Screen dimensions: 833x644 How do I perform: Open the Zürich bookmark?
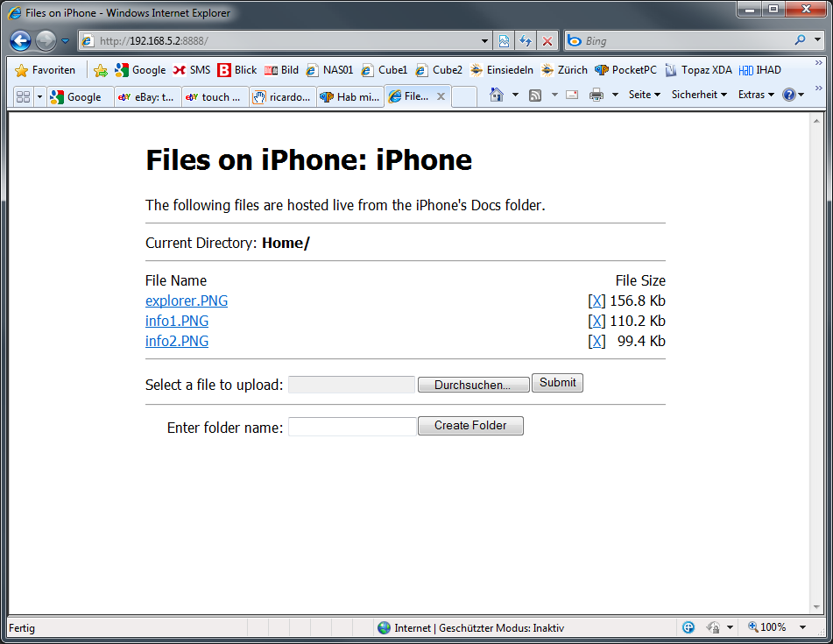point(564,70)
